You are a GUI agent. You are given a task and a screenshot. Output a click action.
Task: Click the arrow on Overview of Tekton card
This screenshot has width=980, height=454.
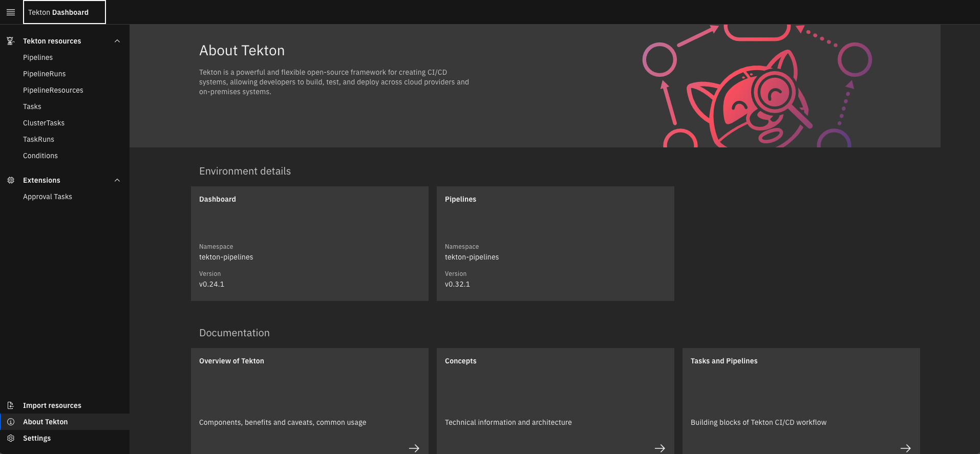(x=414, y=448)
